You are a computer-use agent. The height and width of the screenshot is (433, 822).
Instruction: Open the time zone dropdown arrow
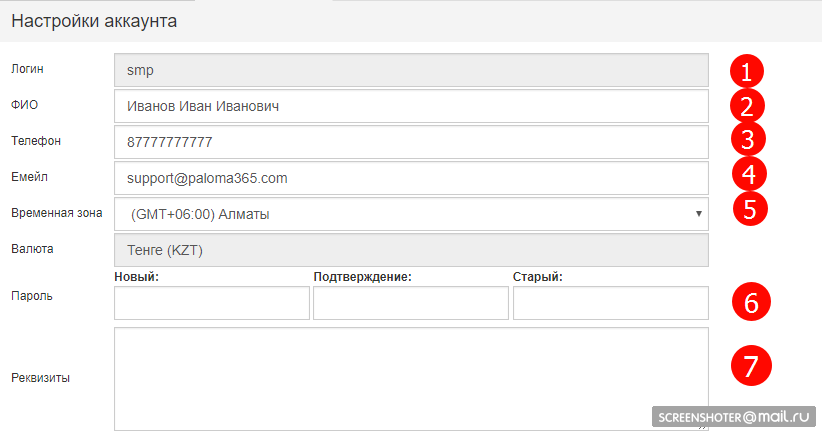click(697, 214)
